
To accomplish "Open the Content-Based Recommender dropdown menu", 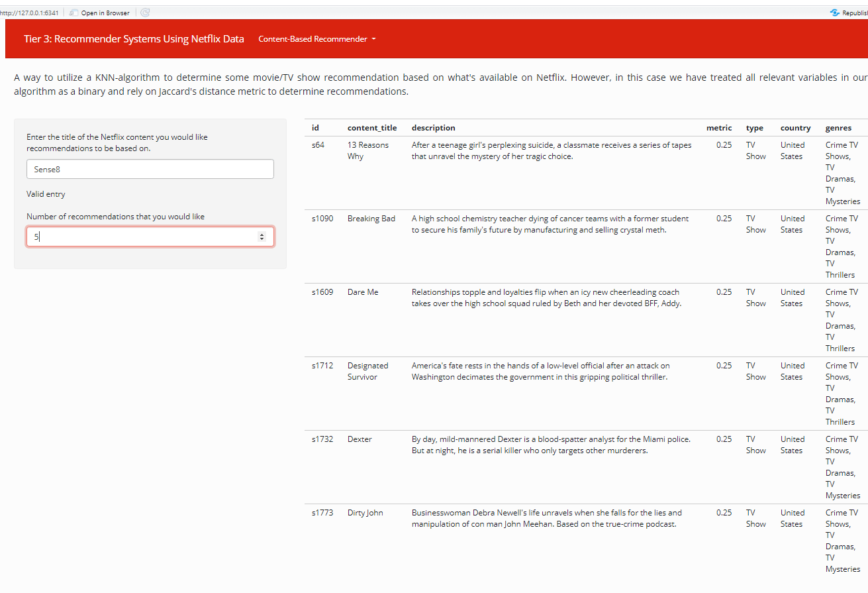I will (x=317, y=39).
